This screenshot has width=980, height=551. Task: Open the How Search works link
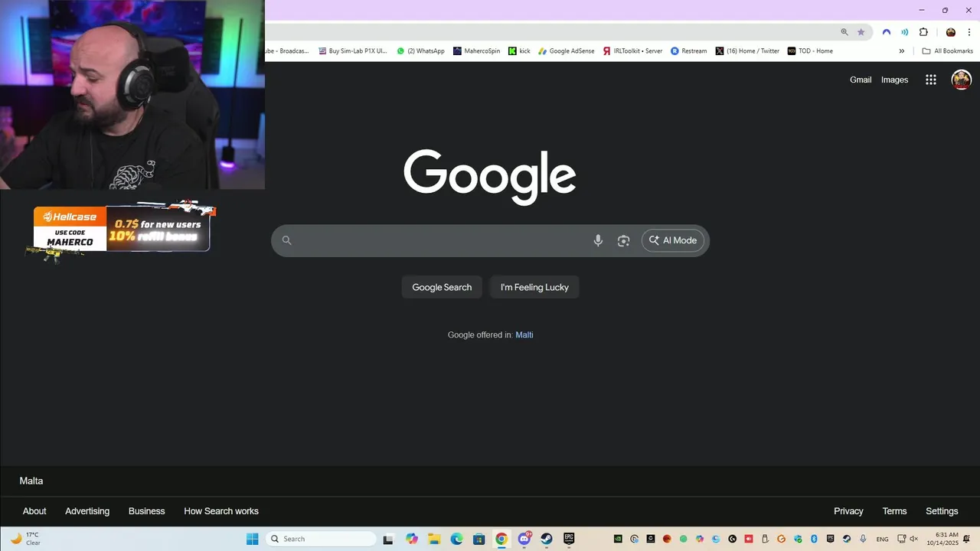[x=221, y=511]
